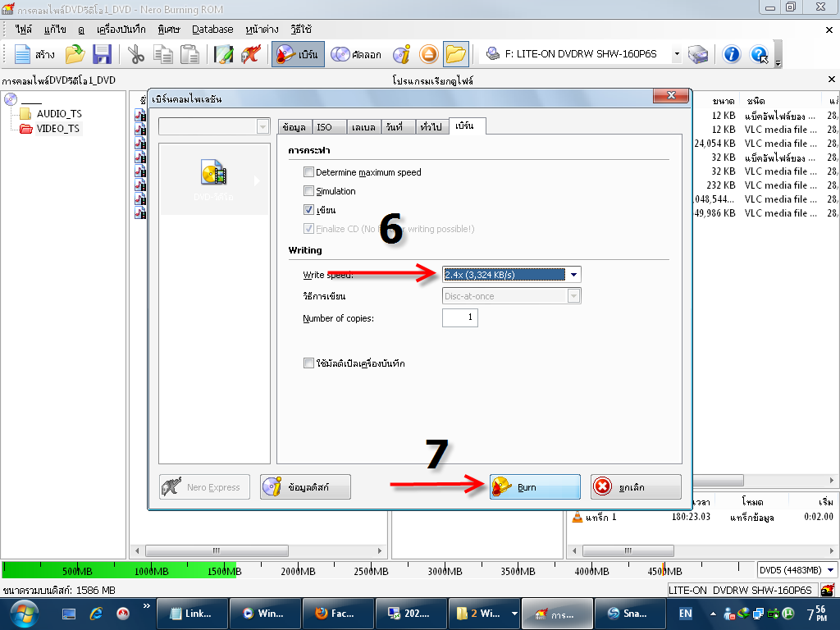Image resolution: width=840 pixels, height=630 pixels.
Task: Click the compilation disc icon in tree
Action: [x=11, y=99]
